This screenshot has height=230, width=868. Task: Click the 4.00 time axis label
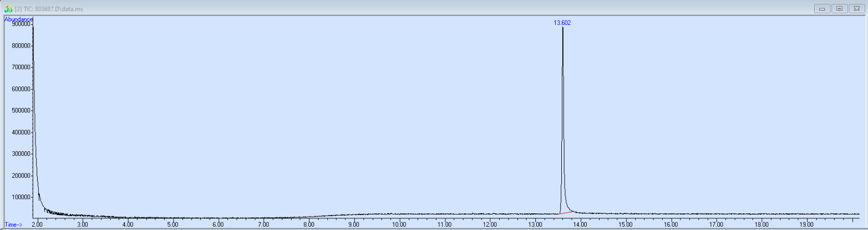pyautogui.click(x=128, y=224)
